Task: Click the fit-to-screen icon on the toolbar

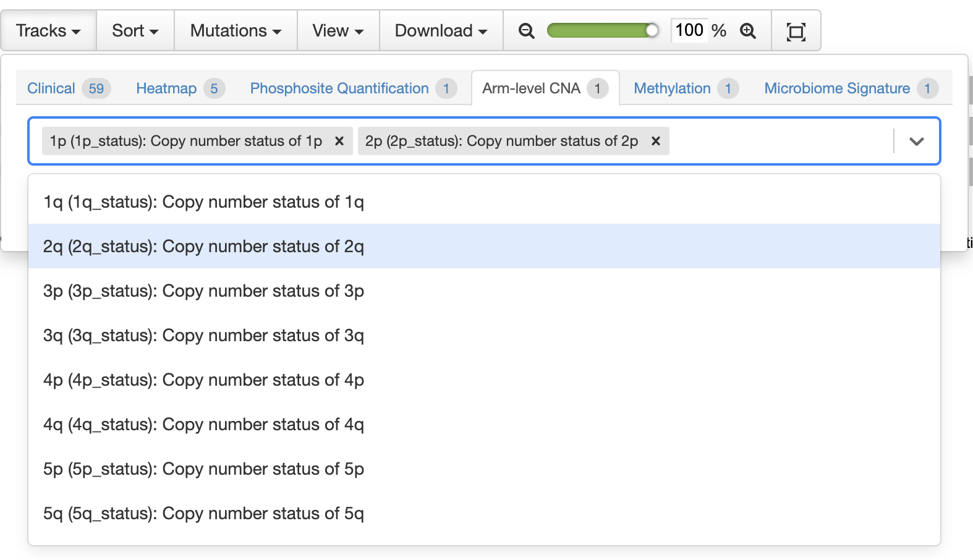Action: [796, 30]
